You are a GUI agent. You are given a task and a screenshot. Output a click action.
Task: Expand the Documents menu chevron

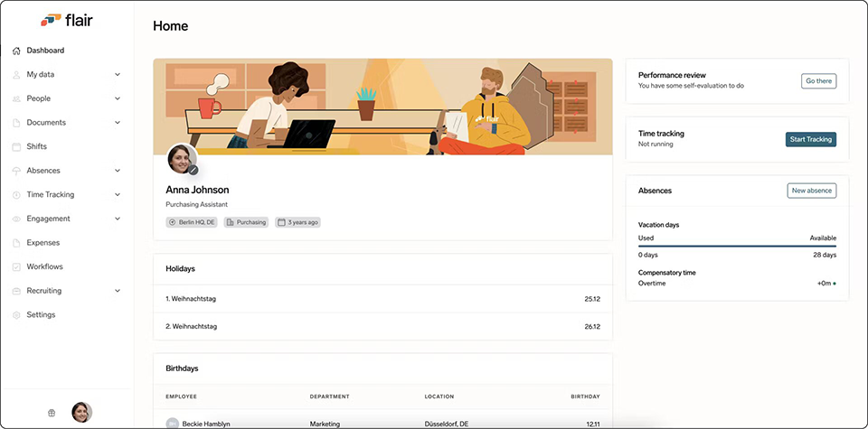click(x=118, y=123)
